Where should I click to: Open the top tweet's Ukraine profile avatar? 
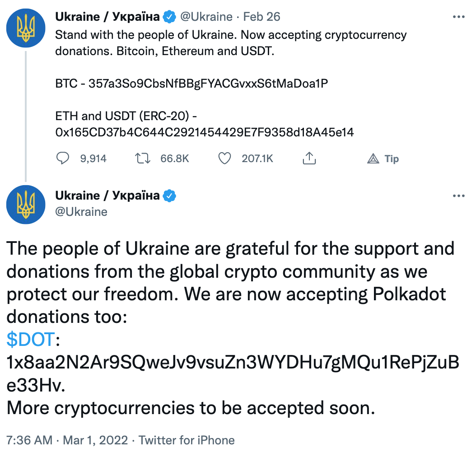click(x=26, y=28)
